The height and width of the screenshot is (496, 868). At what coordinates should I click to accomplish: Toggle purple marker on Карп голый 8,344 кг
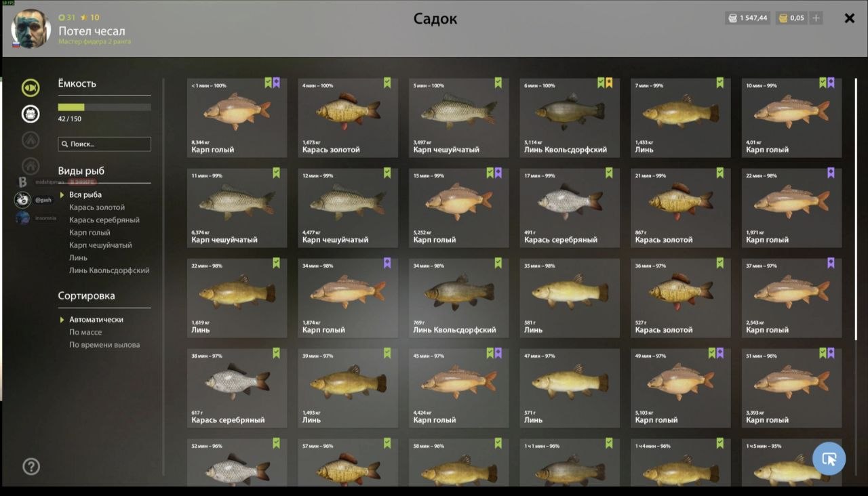[276, 83]
